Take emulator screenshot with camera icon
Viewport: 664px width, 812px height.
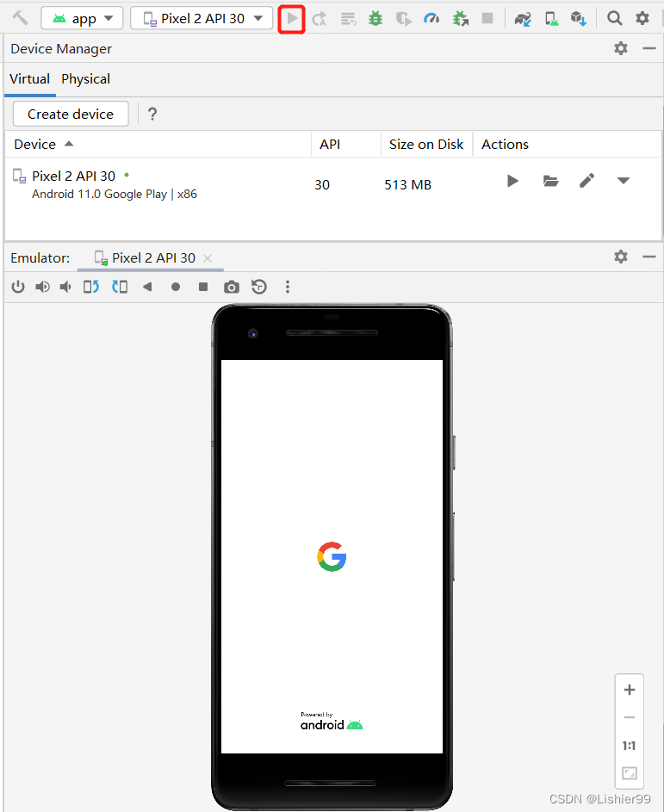[x=232, y=287]
